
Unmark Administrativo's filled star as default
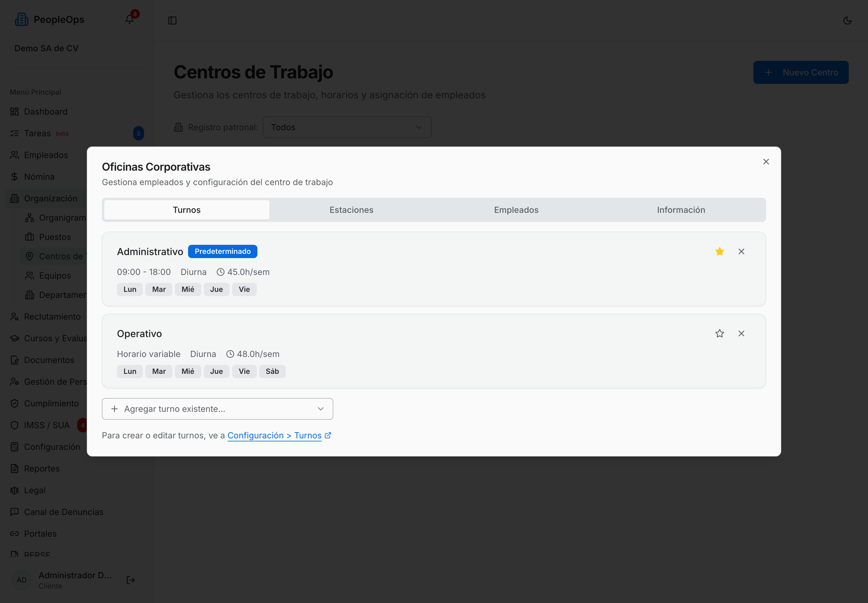719,252
